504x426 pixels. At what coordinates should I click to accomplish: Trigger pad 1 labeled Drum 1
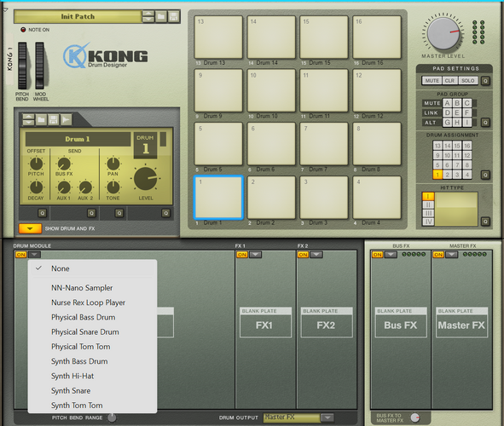[218, 198]
